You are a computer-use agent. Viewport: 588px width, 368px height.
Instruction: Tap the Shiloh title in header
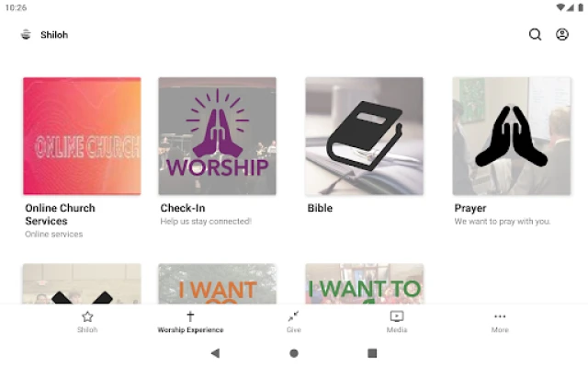(x=54, y=35)
